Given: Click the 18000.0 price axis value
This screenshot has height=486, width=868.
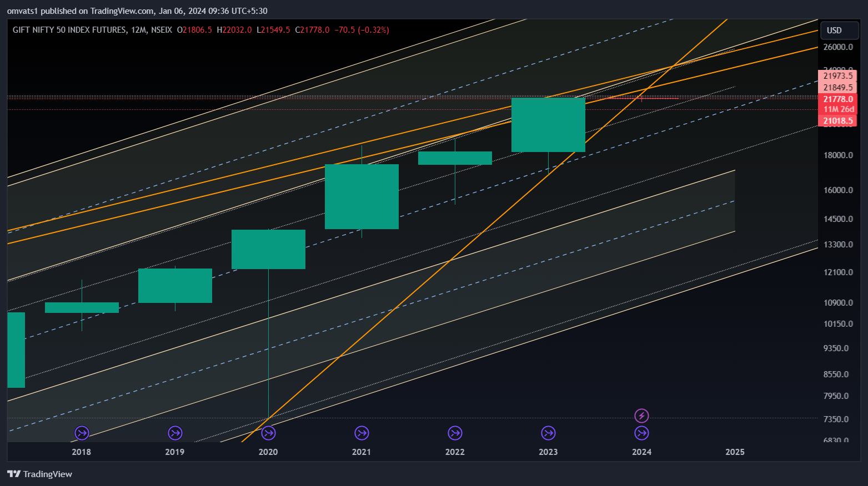Looking at the screenshot, I should pos(838,155).
